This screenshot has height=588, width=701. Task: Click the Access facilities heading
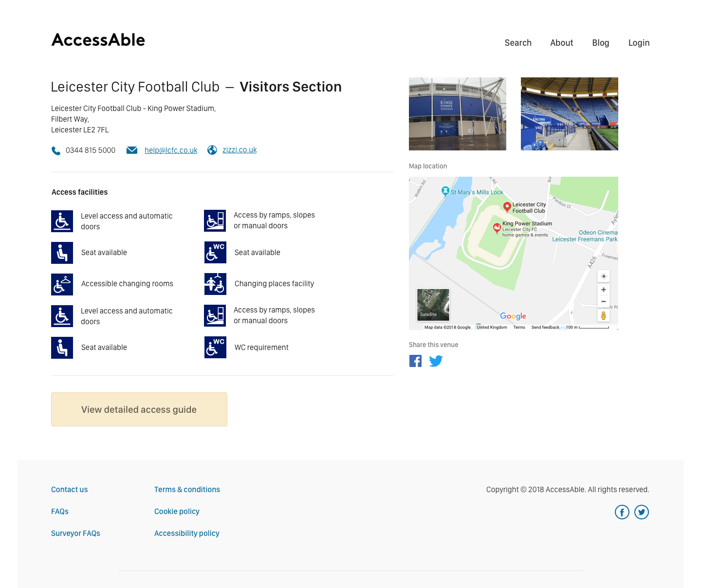click(x=80, y=192)
